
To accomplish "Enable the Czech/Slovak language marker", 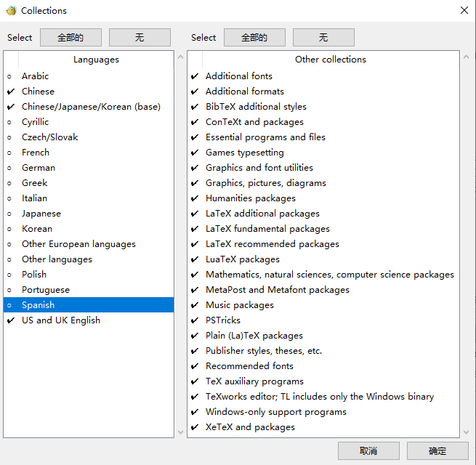I will 9,137.
